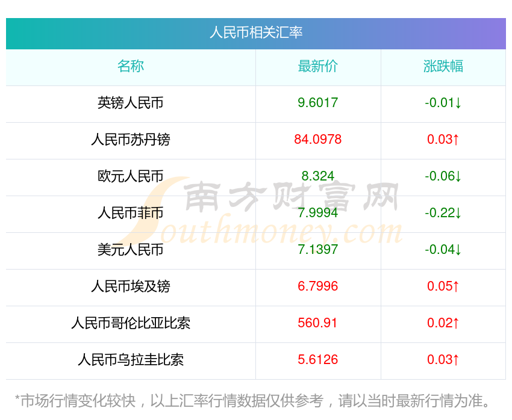Select the 美元人民币 row name
The image size is (512, 420).
click(131, 250)
